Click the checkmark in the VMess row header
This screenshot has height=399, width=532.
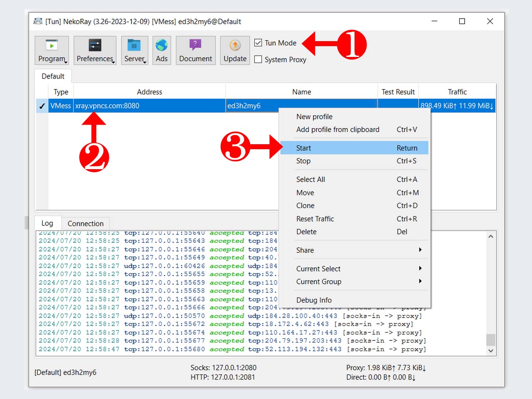pos(42,106)
